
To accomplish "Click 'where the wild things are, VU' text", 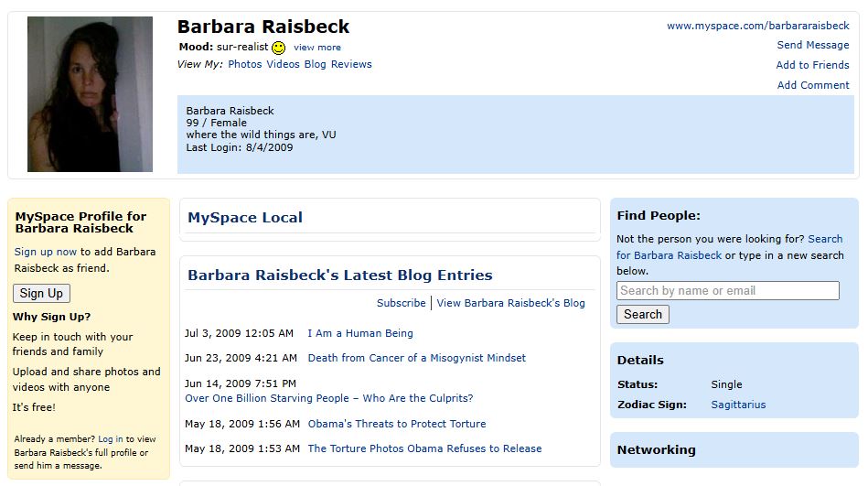I will pyautogui.click(x=261, y=135).
